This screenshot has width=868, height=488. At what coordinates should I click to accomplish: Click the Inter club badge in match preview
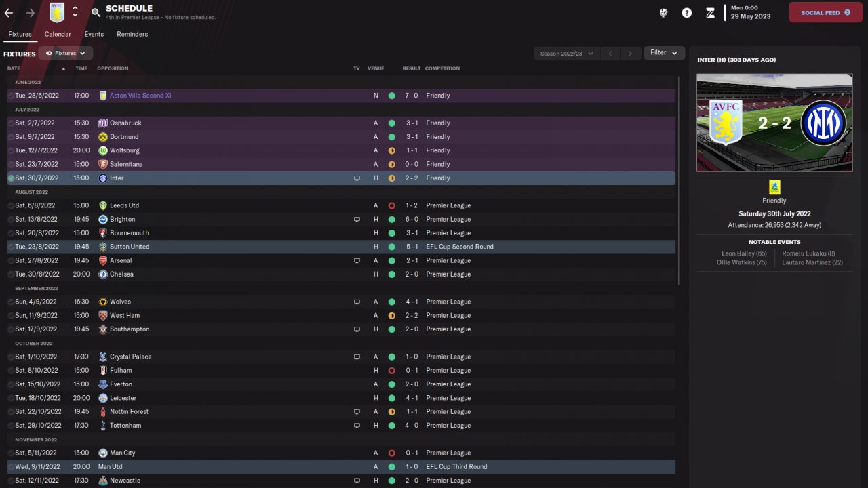point(823,123)
